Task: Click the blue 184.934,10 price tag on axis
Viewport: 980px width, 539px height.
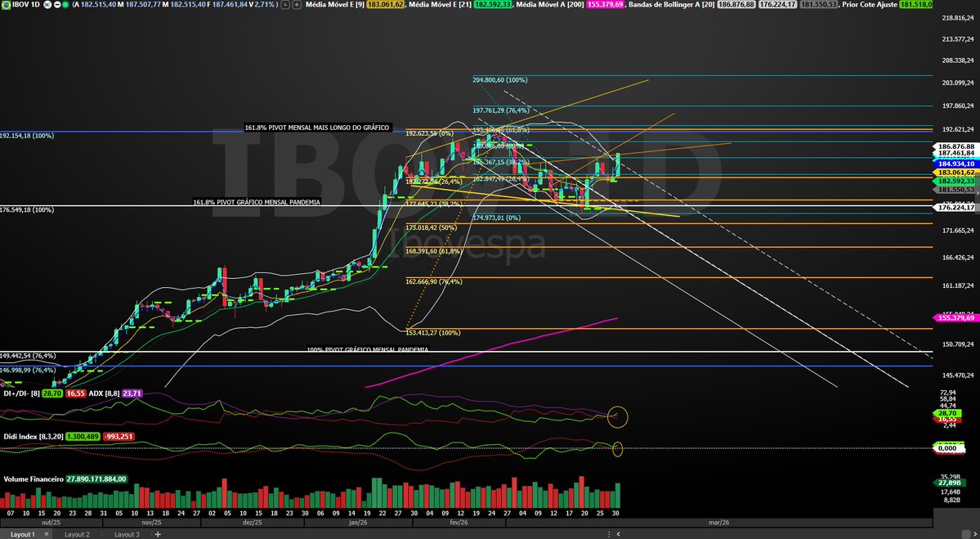Action: [956, 164]
